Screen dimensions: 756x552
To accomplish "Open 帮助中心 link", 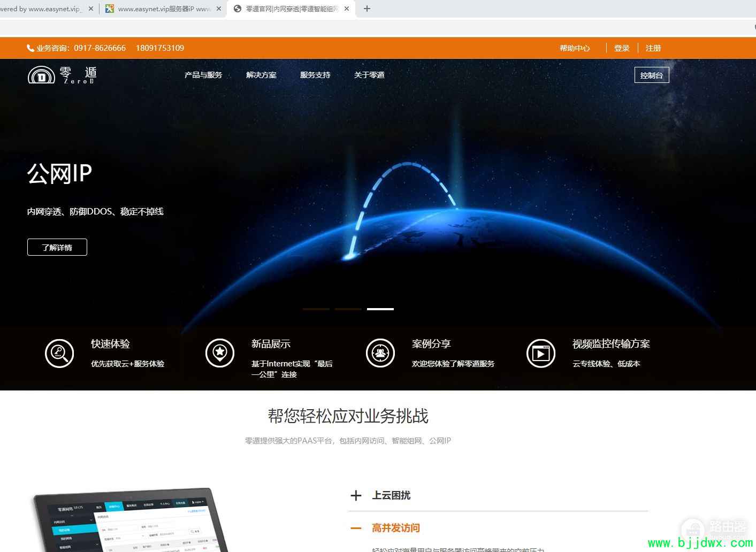I will 575,48.
